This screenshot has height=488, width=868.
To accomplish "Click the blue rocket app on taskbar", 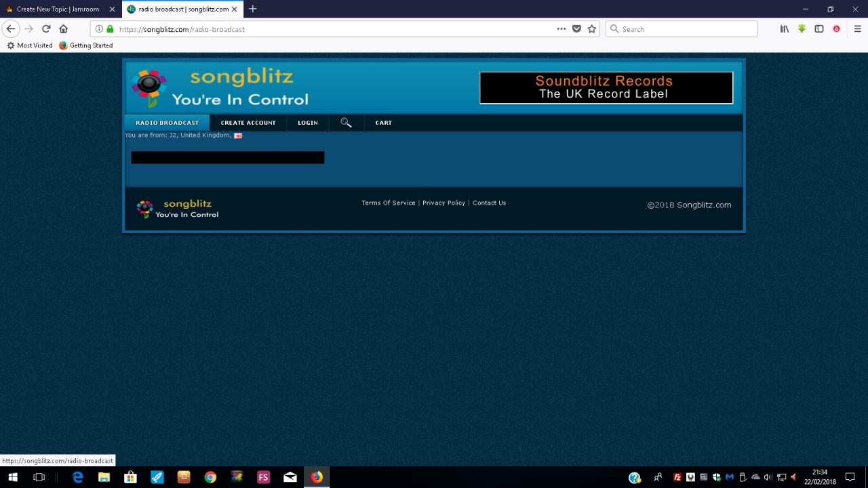I will click(157, 477).
